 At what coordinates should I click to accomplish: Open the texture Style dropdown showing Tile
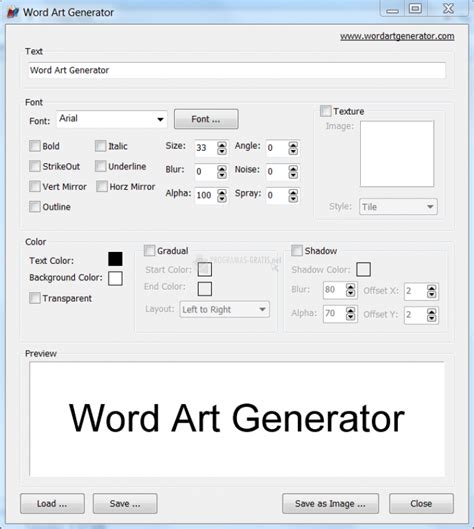tap(398, 207)
